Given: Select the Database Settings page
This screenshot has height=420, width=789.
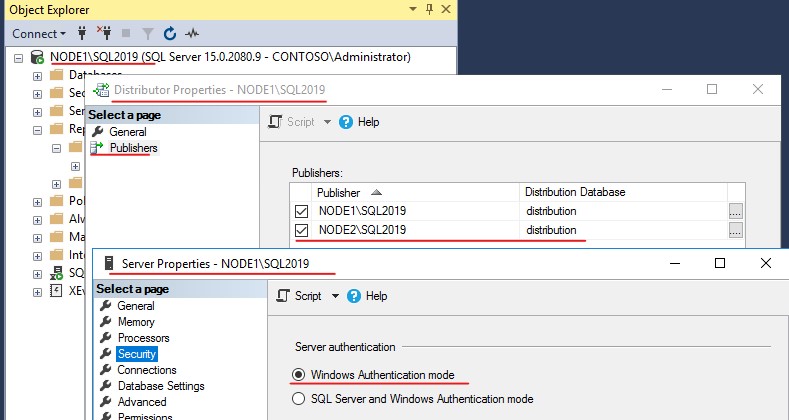Looking at the screenshot, I should [161, 386].
